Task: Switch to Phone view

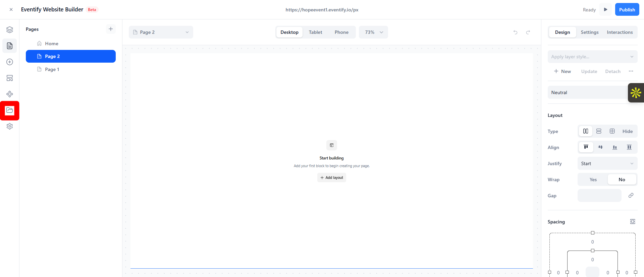Action: click(341, 32)
